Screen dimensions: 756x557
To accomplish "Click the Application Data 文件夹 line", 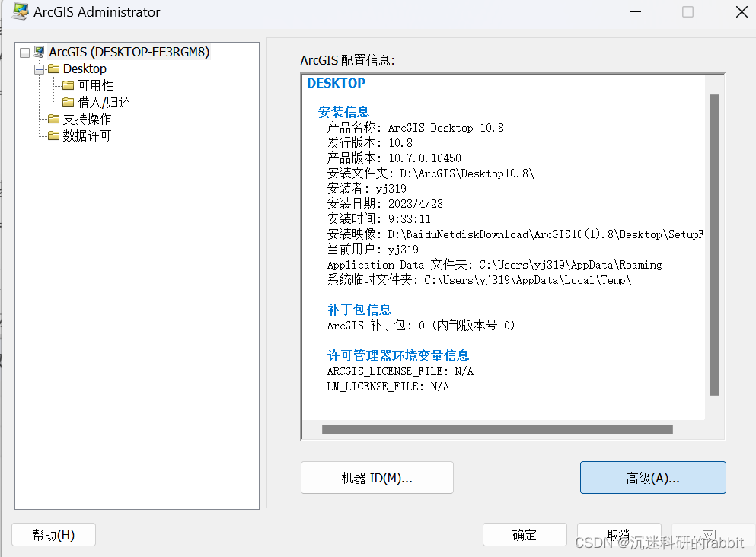I will click(494, 265).
